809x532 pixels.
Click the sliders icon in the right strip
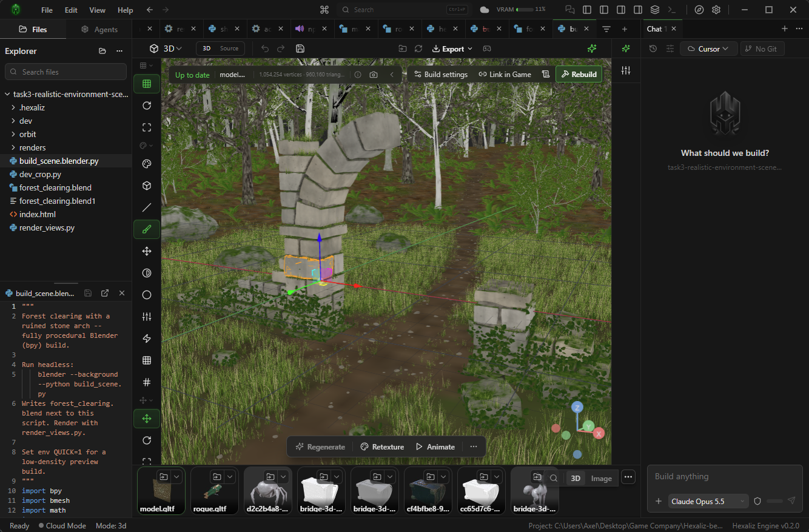[626, 70]
